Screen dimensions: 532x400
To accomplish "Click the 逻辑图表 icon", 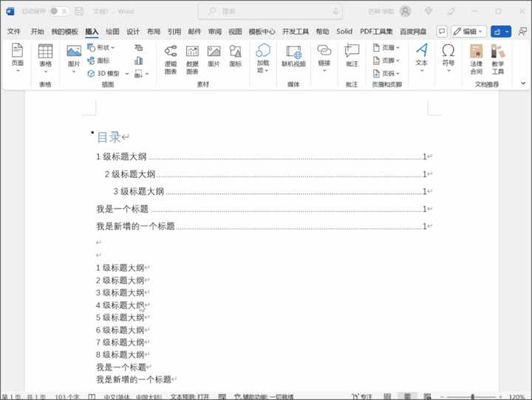I will point(171,60).
